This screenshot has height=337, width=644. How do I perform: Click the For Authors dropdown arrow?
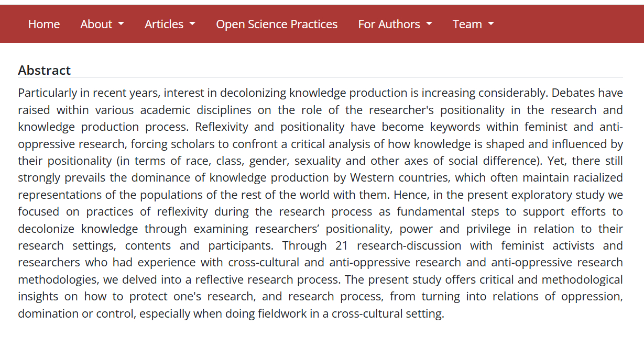(x=429, y=24)
